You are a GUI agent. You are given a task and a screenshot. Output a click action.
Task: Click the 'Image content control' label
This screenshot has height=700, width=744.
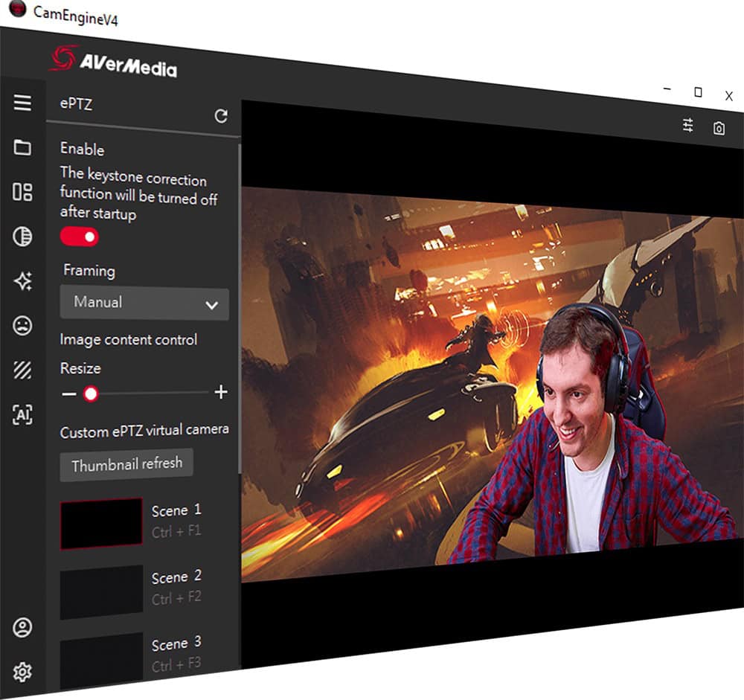(128, 340)
